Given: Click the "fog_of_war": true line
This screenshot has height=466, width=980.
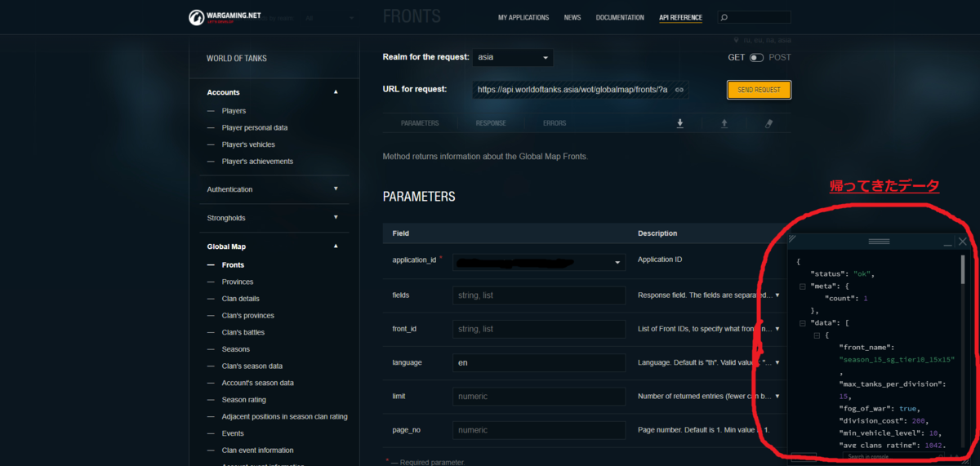Looking at the screenshot, I should coord(879,408).
